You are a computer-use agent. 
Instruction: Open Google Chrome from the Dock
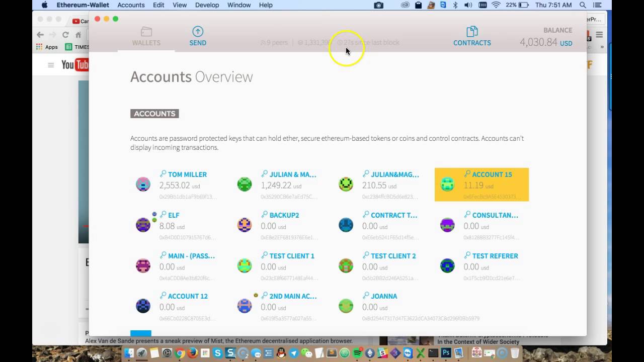tap(180, 353)
